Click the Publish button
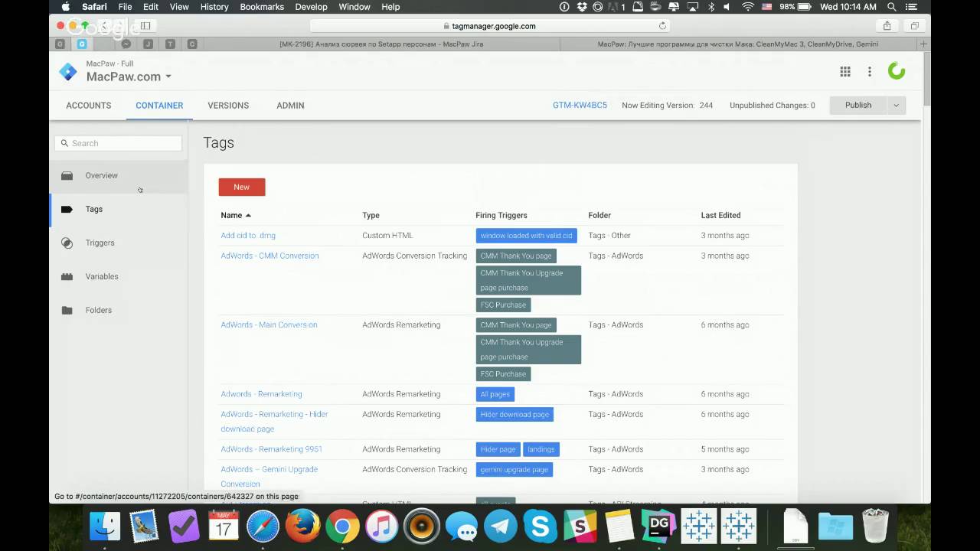 point(858,105)
